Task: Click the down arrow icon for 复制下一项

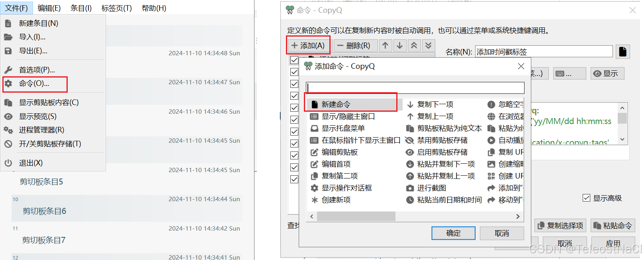Action: tap(410, 105)
